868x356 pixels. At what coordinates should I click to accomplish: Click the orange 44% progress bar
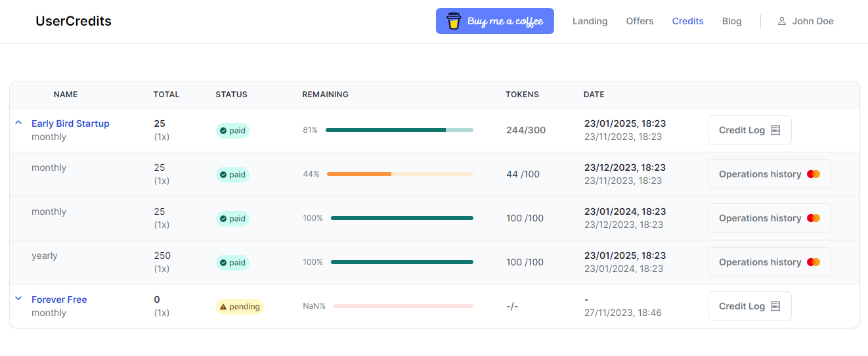coord(400,174)
